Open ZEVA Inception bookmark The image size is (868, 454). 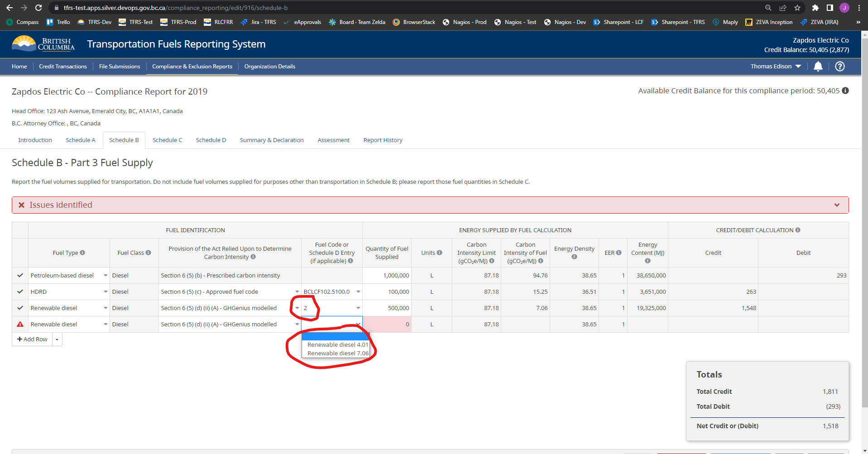click(769, 22)
